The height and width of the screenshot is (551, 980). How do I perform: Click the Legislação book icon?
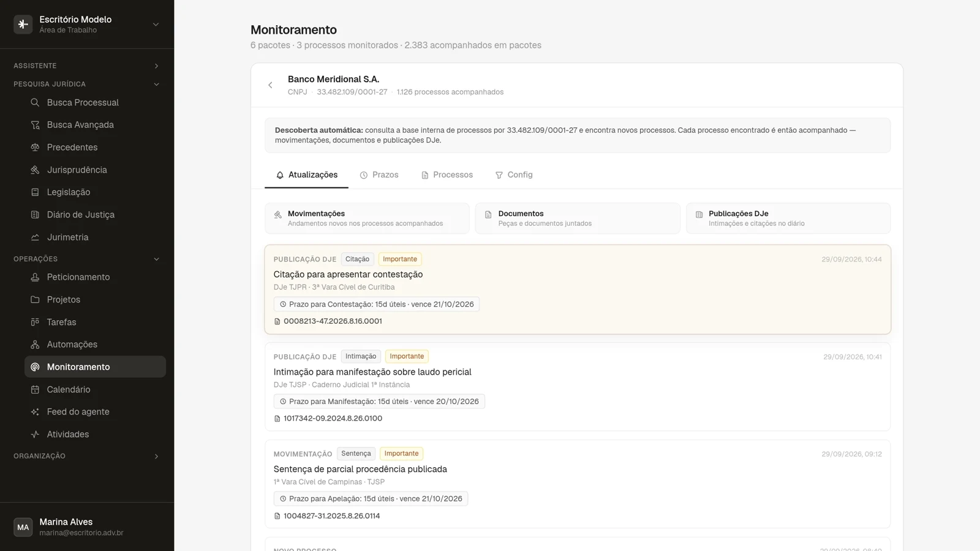(x=35, y=192)
